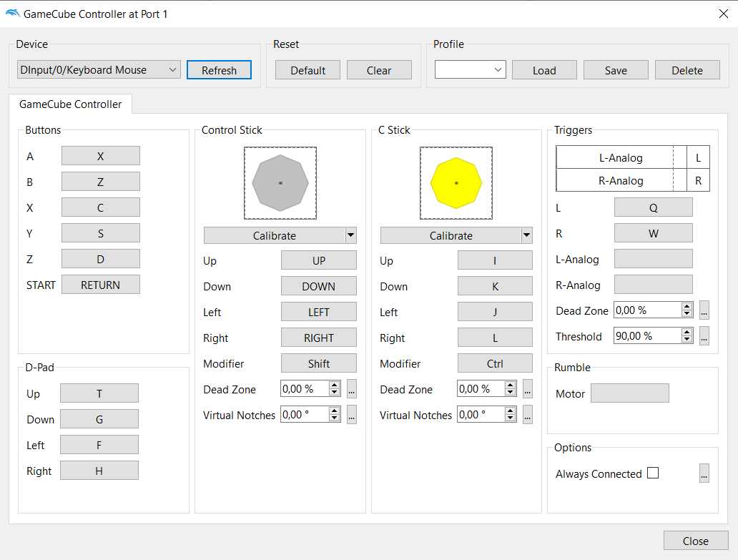This screenshot has width=738, height=560.
Task: Open Control Stick Virtual Notches ellipsis button
Action: point(352,415)
